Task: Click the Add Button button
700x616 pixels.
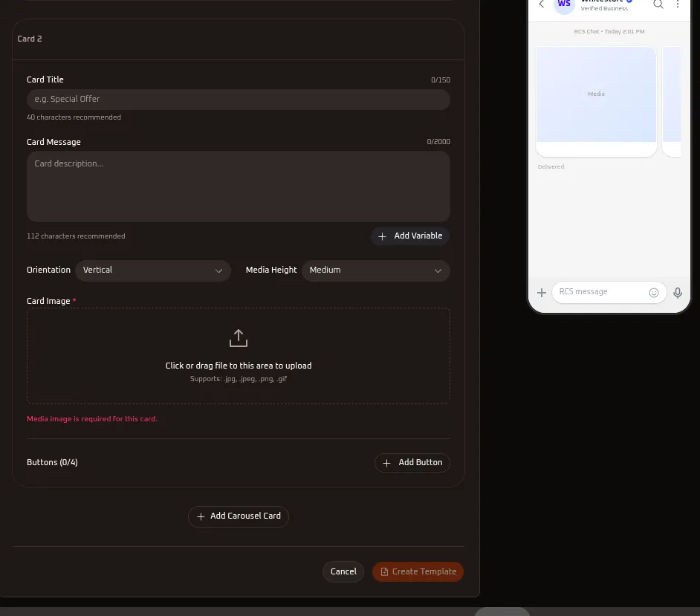Action: [x=412, y=462]
